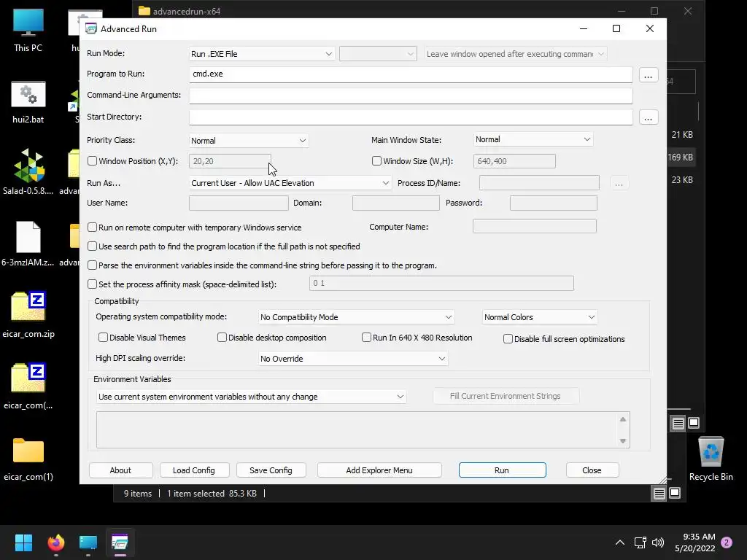The image size is (747, 560).
Task: Open the Windows Start button
Action: point(23,542)
